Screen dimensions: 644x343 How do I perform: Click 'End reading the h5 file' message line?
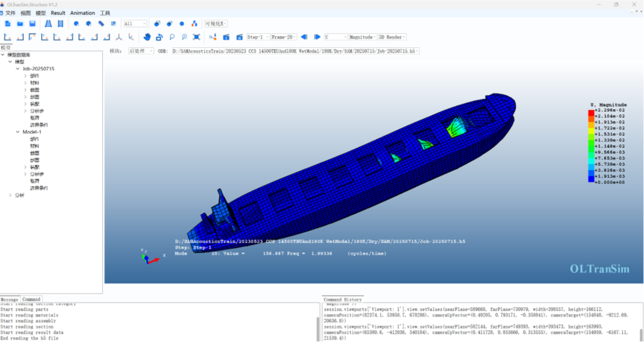coord(29,338)
